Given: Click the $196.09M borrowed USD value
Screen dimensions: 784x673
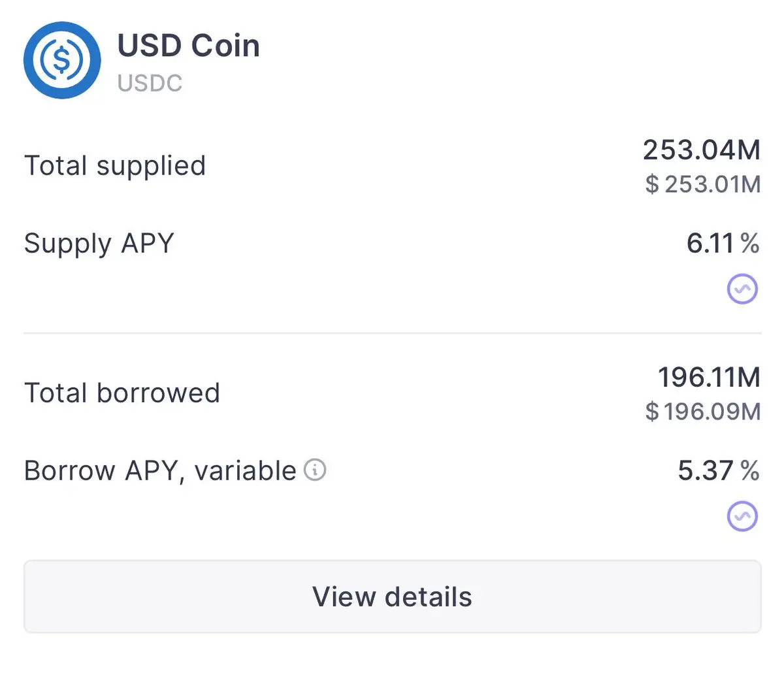Looking at the screenshot, I should point(703,412).
